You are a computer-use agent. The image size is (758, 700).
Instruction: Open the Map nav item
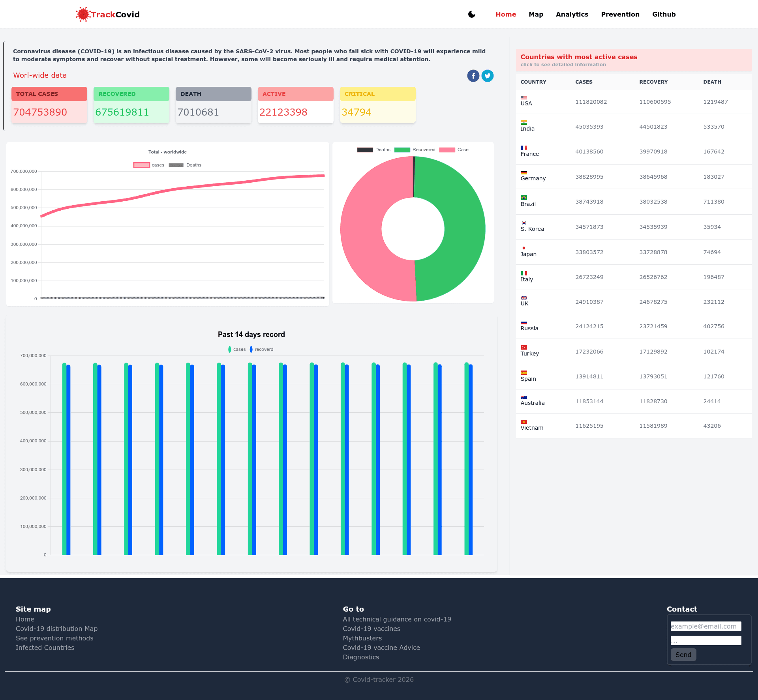pyautogui.click(x=536, y=14)
